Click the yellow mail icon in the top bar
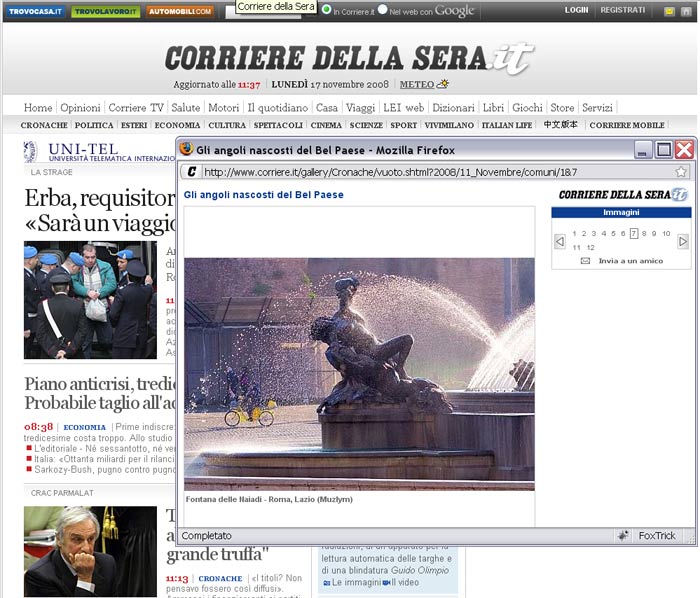Viewport: 700px width, 598px height. pyautogui.click(x=669, y=12)
